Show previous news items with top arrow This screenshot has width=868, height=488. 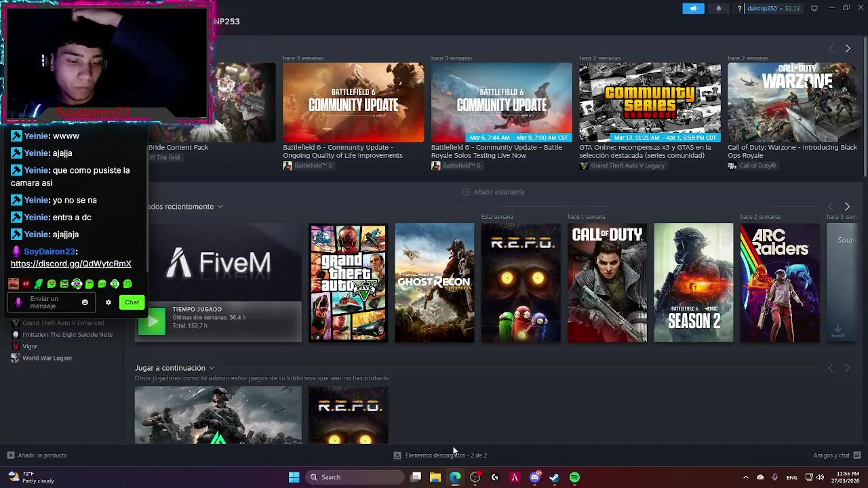tap(831, 48)
